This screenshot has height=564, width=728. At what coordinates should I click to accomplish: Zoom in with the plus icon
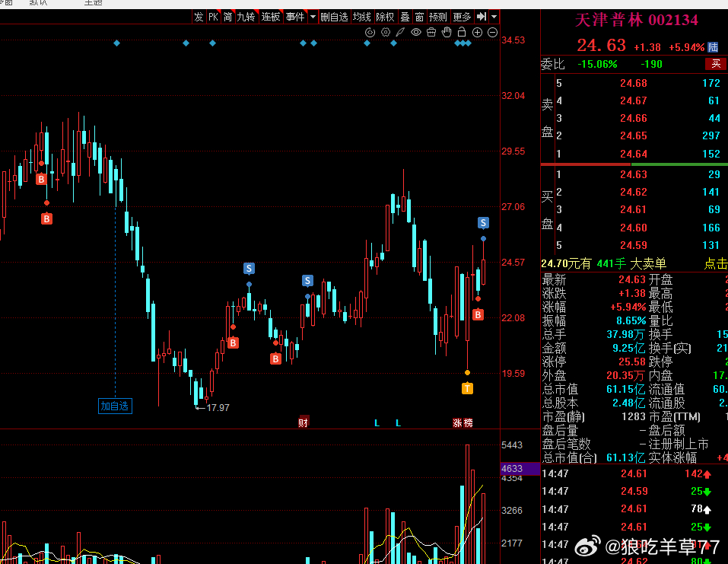pyautogui.click(x=477, y=32)
